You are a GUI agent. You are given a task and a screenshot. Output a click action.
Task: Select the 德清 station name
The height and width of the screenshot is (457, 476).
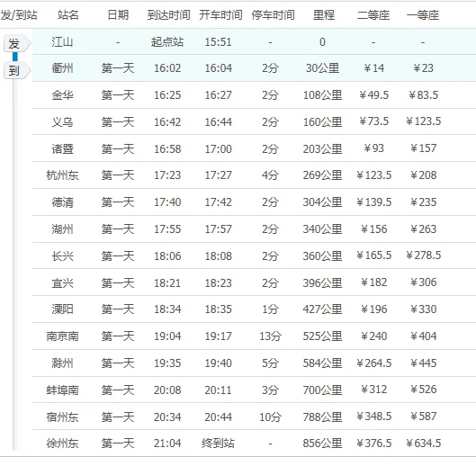click(x=62, y=202)
